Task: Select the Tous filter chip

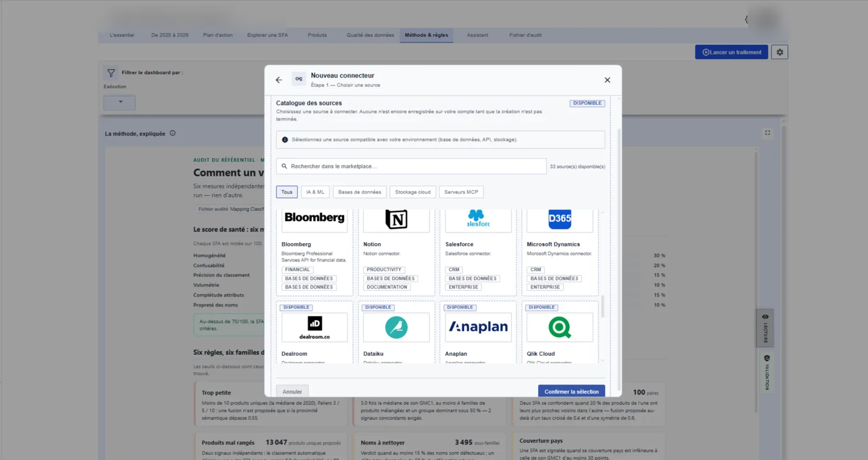Action: [x=287, y=192]
